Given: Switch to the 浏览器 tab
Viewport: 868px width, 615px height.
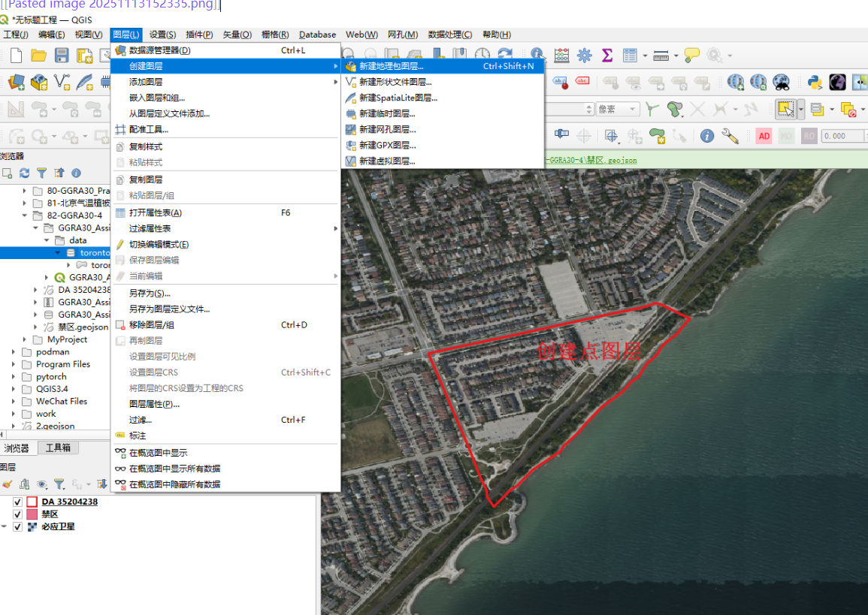Looking at the screenshot, I should 17,448.
